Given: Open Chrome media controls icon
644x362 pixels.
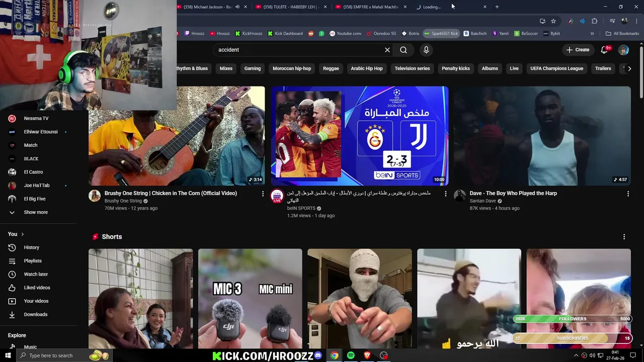Looking at the screenshot, I should point(612,21).
